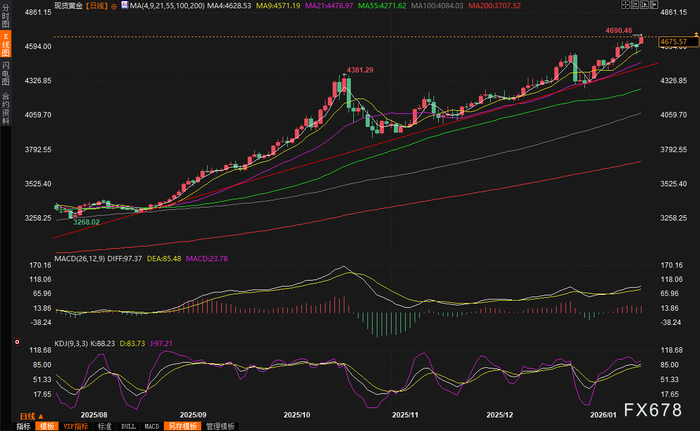The image size is (700, 431).
Task: Click the play-arrow chart icon at top right
Action: [x=645, y=4]
